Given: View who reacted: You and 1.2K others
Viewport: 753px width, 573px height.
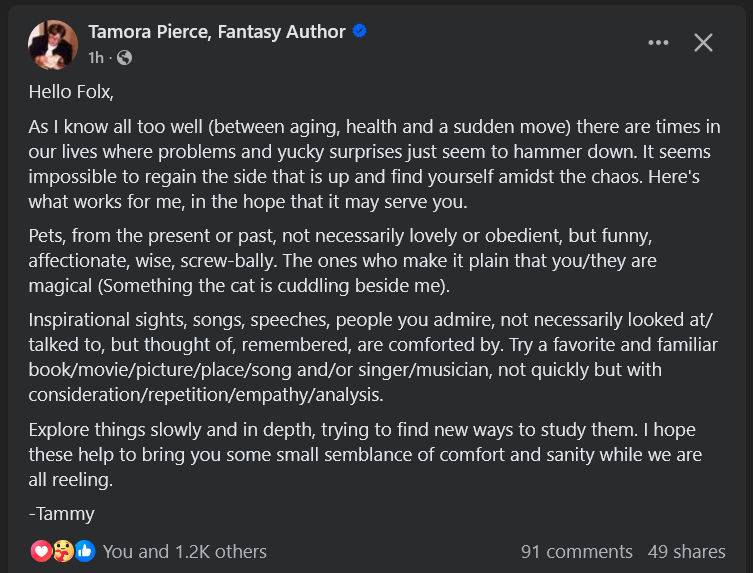Looking at the screenshot, I should pos(184,551).
